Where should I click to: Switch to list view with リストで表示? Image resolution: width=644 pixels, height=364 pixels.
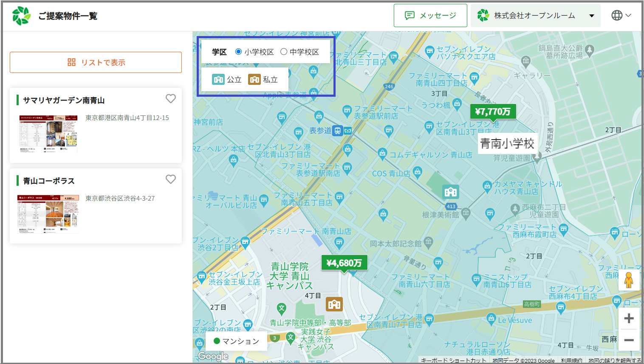(96, 62)
